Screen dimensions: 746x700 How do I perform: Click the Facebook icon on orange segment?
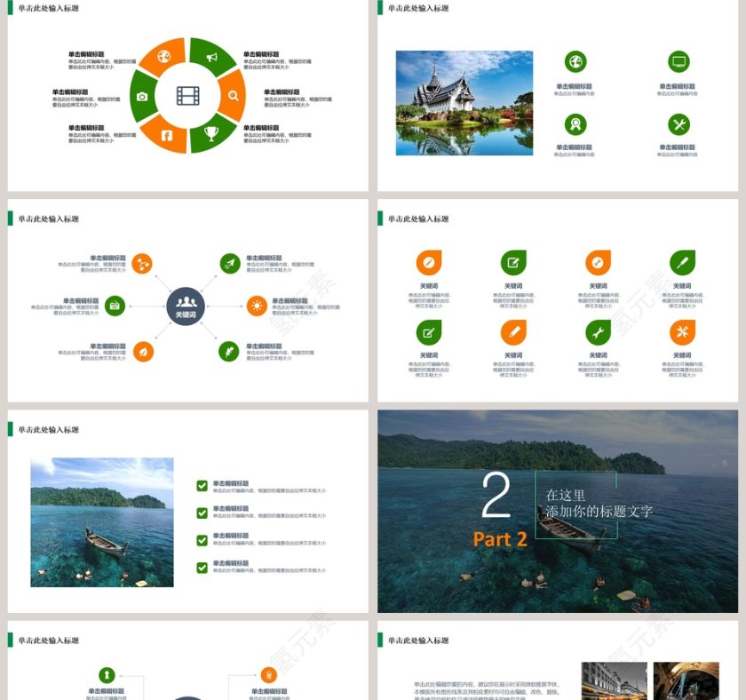[x=165, y=135]
